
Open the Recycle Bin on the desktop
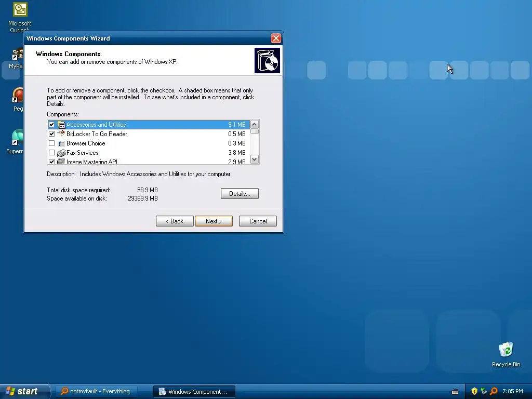pos(506,350)
